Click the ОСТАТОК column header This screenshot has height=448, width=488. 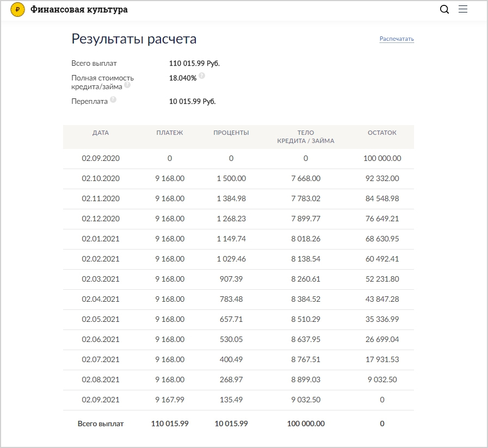tap(382, 133)
